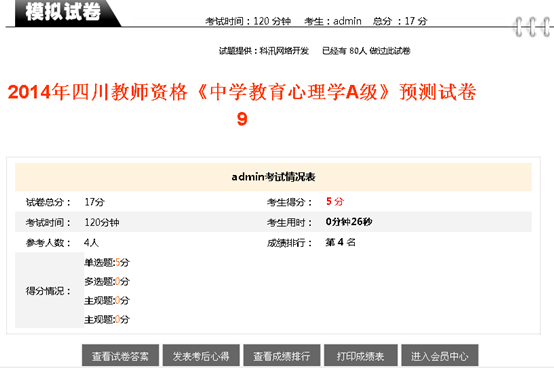Click the 试卷总分 value 17分
554x368 pixels.
(95, 202)
